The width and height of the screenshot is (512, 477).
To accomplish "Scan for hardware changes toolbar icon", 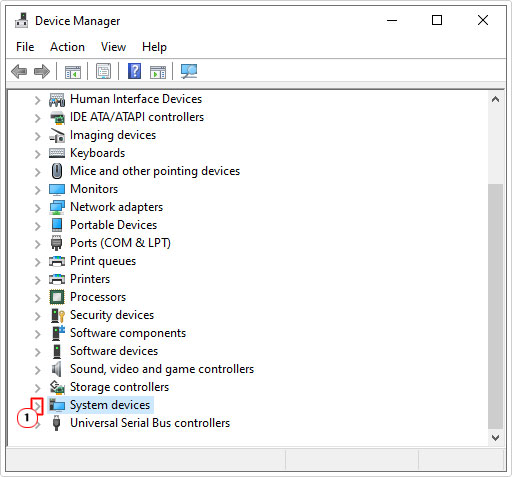I will (189, 71).
